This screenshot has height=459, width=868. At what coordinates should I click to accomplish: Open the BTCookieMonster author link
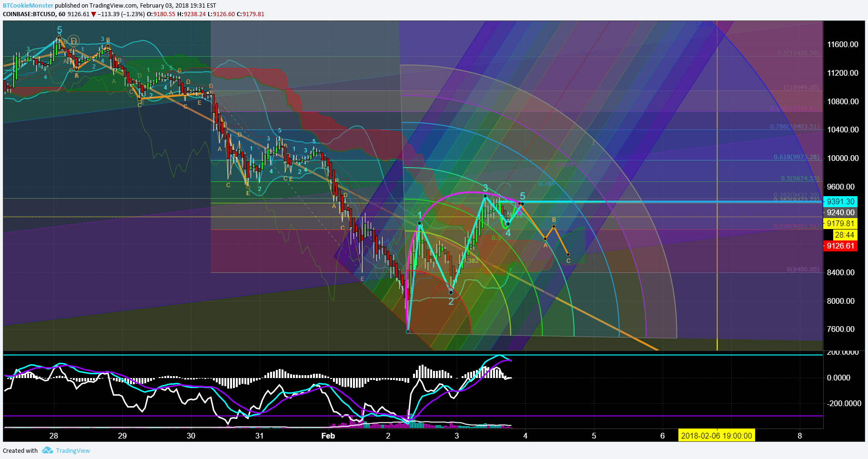click(x=28, y=6)
